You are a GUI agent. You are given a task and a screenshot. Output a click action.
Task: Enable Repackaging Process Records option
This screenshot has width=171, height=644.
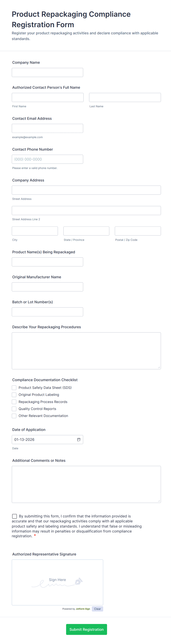point(14,402)
